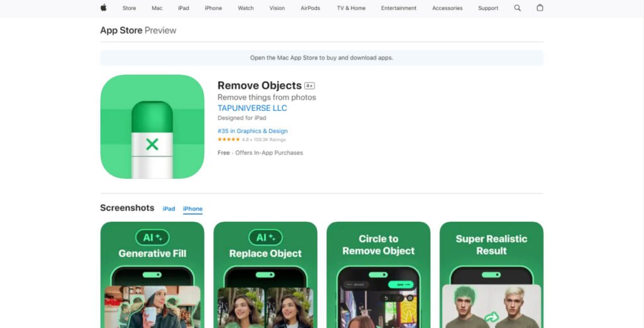
Task: Open the Store menu item
Action: tap(129, 8)
